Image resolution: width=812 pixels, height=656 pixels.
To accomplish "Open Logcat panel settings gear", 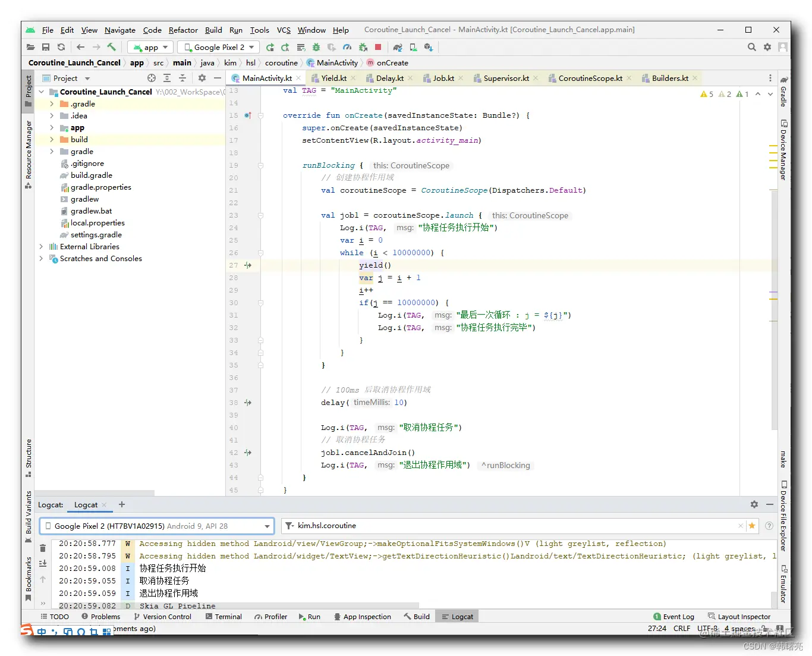I will 754,504.
